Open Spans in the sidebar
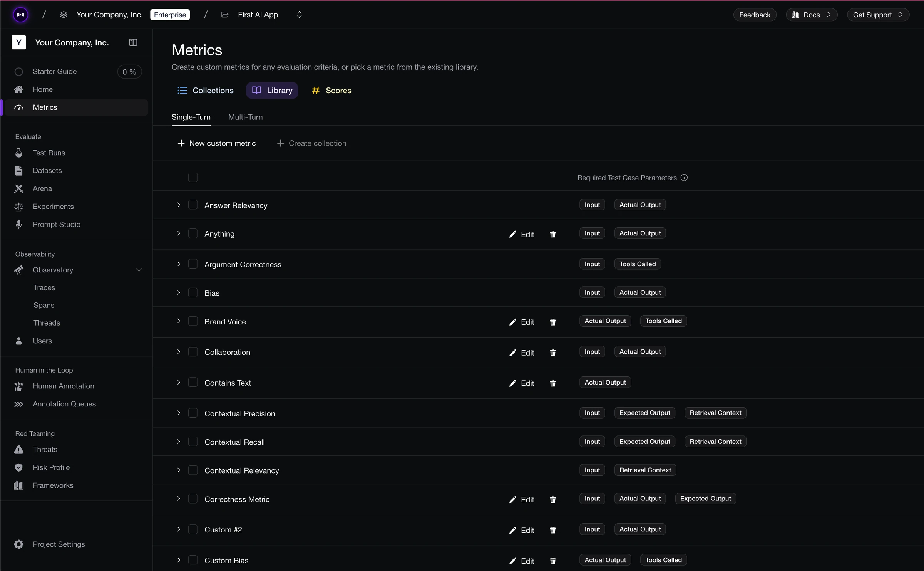Image resolution: width=924 pixels, height=571 pixels. coord(44,305)
